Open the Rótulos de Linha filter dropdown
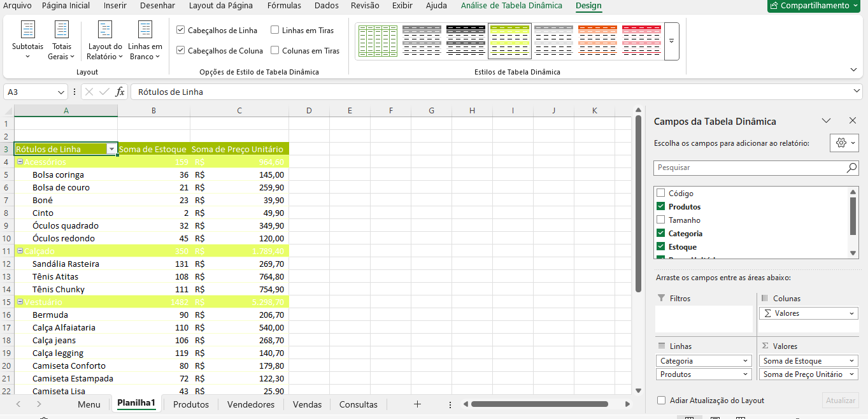This screenshot has height=419, width=868. [111, 149]
